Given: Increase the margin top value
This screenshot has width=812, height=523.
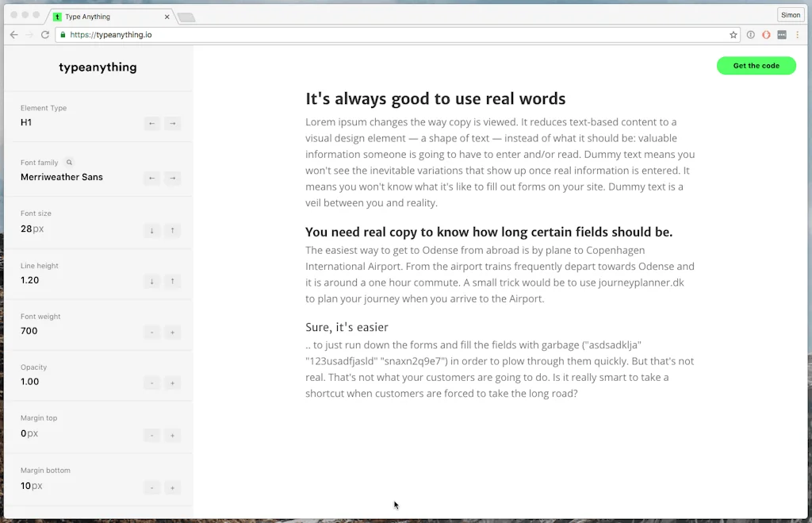Looking at the screenshot, I should point(172,435).
